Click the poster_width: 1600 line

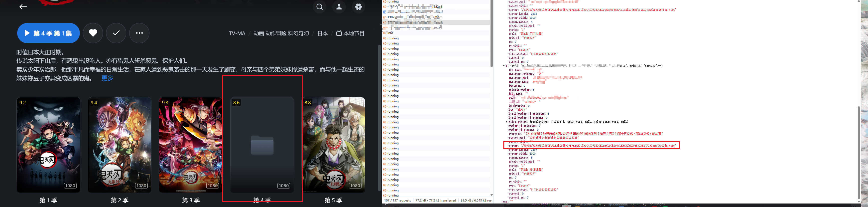click(x=522, y=18)
